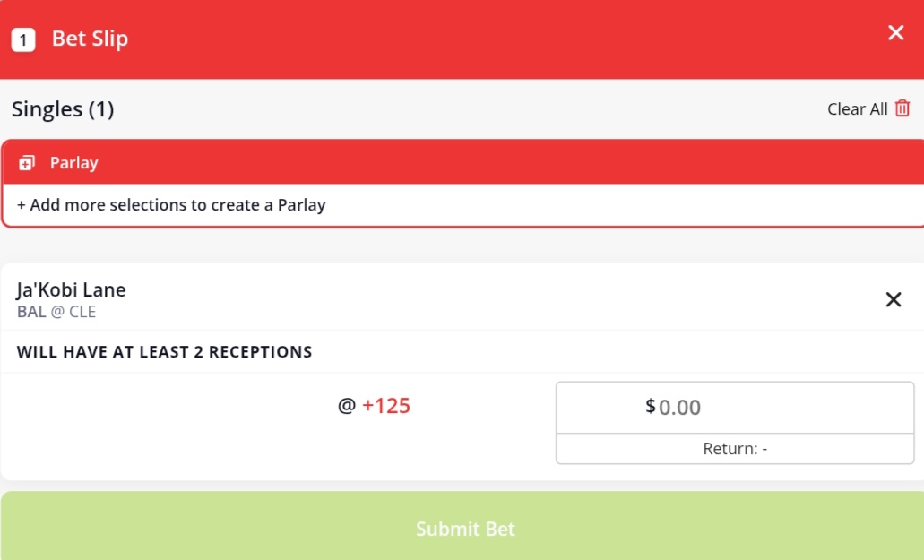Click the red trash can icon

(x=902, y=108)
